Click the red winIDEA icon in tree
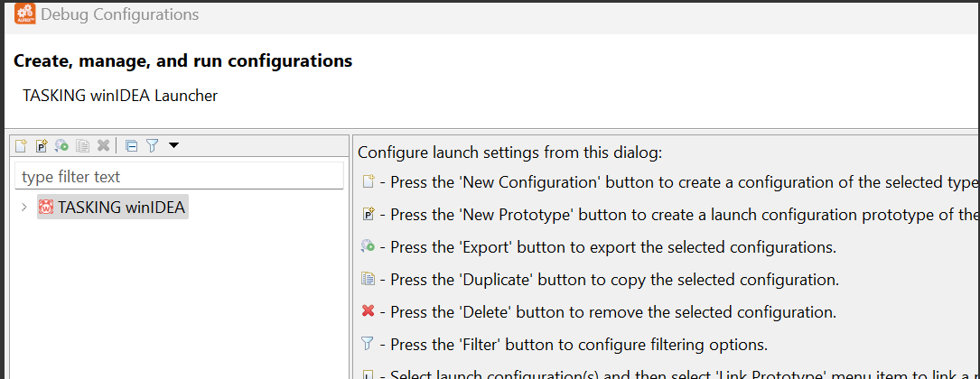980x379 pixels. tap(46, 208)
